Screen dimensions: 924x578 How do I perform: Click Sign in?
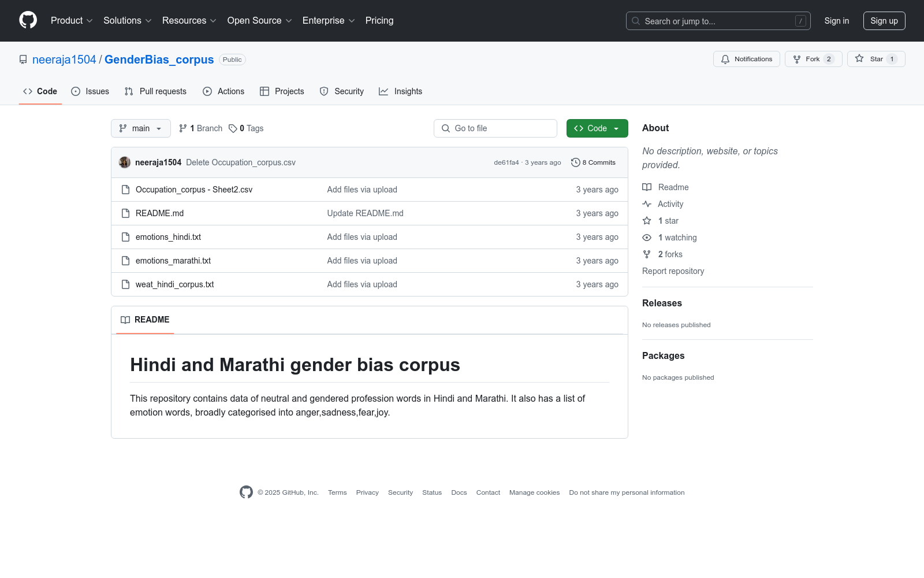837,21
